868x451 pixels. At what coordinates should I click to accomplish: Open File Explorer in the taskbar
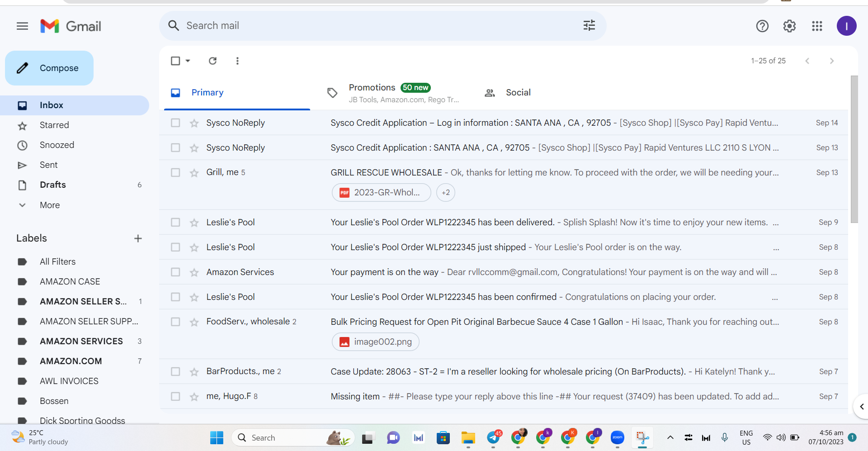tap(468, 437)
